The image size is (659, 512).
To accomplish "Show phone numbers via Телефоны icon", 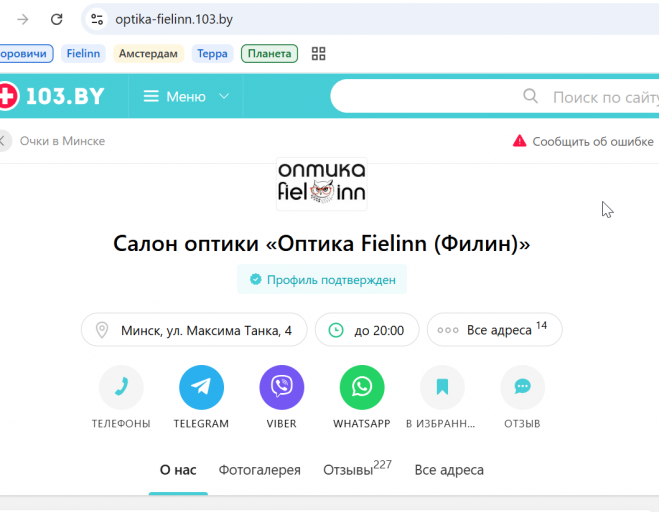I will click(121, 387).
